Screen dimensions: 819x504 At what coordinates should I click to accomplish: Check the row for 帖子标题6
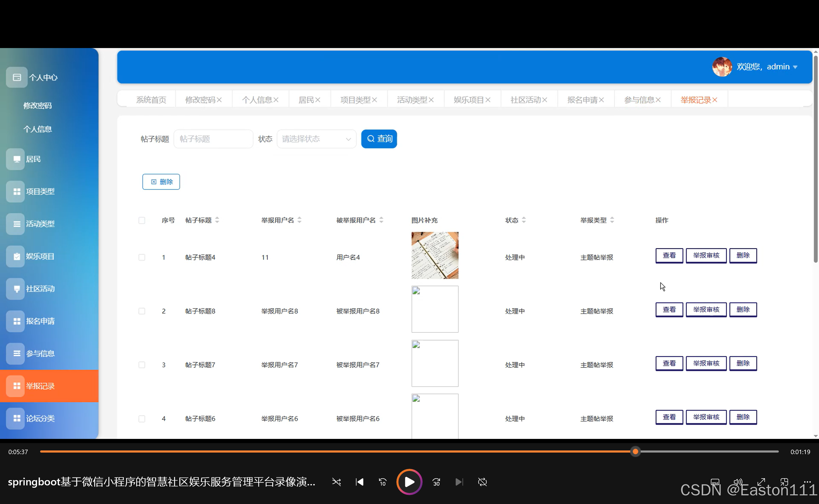pyautogui.click(x=142, y=419)
